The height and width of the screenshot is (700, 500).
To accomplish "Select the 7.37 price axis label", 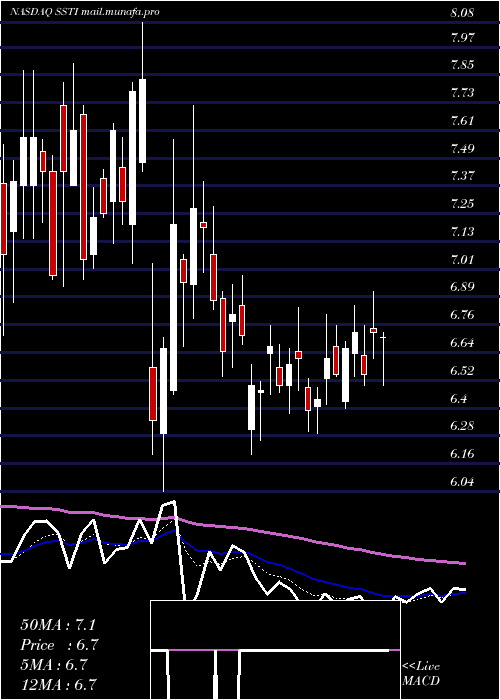I will (x=462, y=176).
